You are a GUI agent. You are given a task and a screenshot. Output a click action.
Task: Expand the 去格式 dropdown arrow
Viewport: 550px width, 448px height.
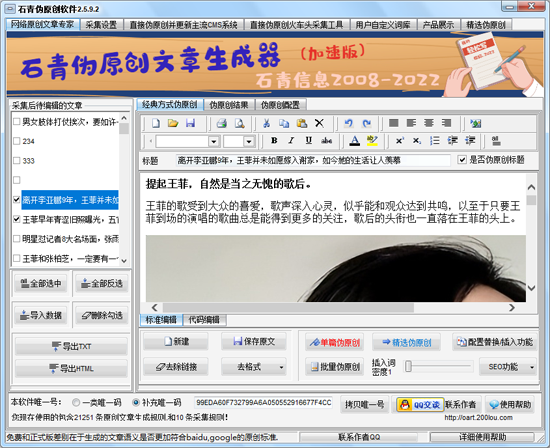coord(281,367)
